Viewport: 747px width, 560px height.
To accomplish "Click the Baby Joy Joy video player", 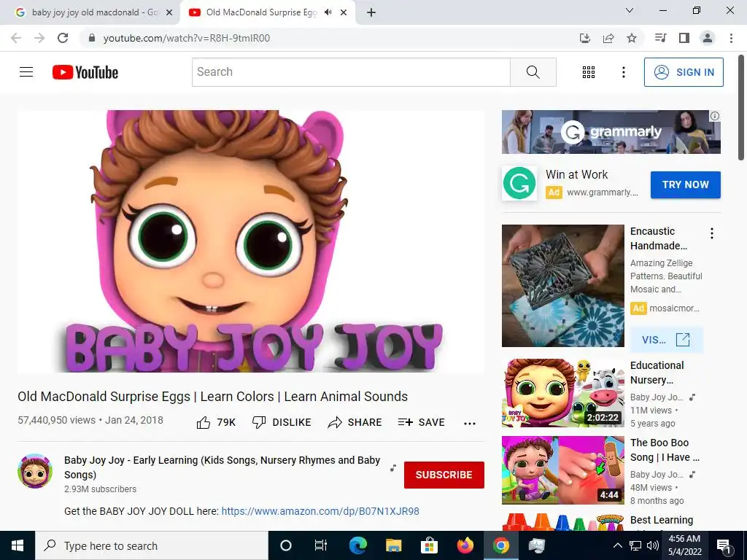I will (251, 241).
